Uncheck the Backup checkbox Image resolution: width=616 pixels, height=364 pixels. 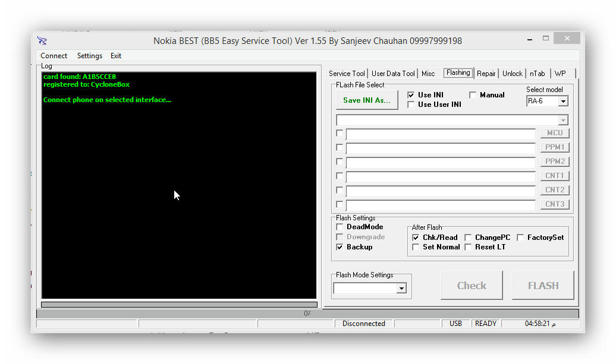click(340, 247)
